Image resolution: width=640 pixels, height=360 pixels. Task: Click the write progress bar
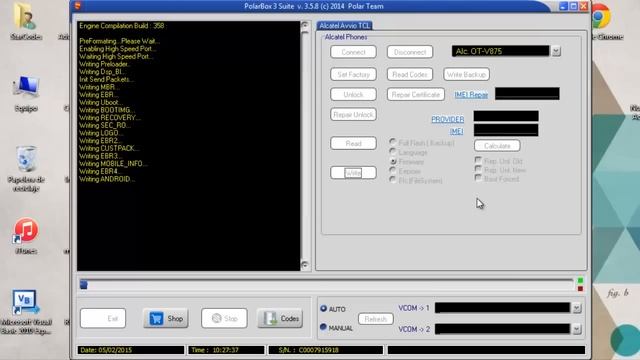(327, 284)
